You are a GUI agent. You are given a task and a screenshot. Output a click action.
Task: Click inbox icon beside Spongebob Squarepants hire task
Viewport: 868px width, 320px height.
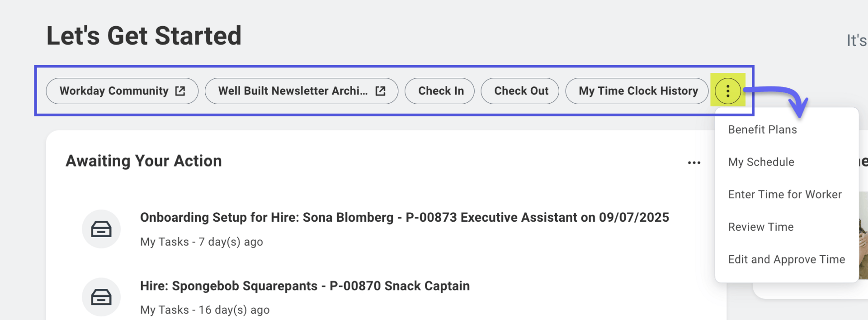(101, 297)
